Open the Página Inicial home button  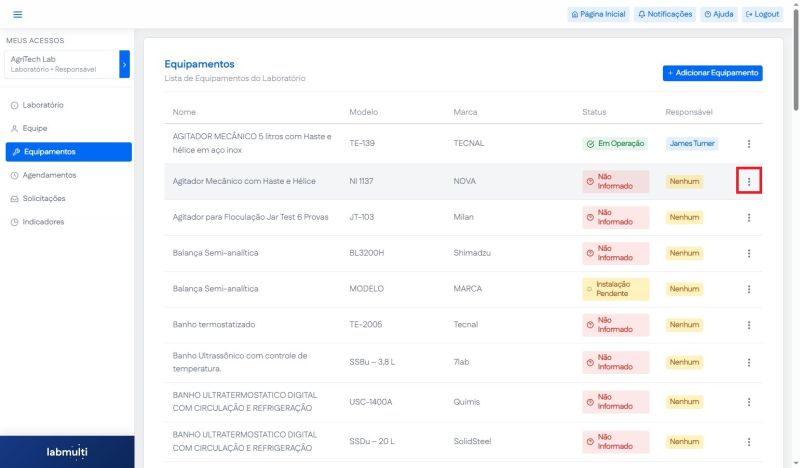click(x=598, y=14)
